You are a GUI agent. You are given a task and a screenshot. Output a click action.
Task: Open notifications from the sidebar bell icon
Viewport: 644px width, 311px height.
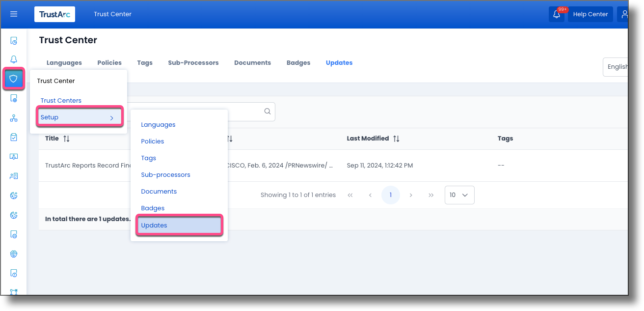pos(13,59)
